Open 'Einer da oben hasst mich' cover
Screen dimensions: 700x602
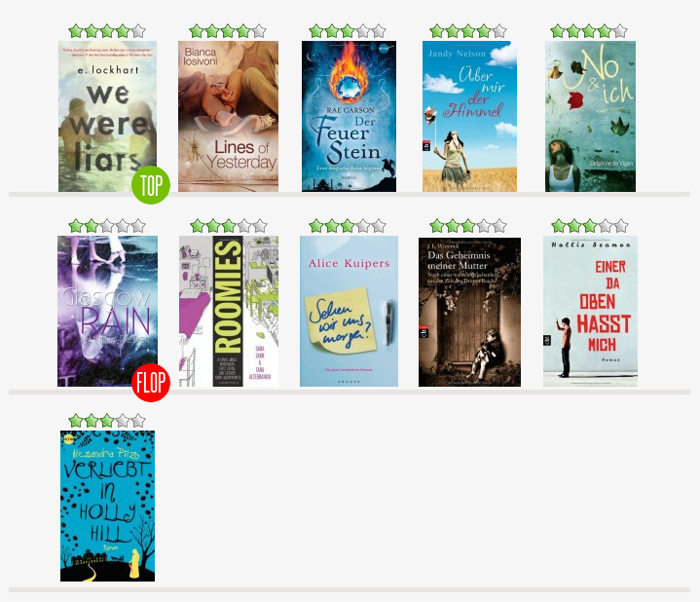tap(590, 312)
